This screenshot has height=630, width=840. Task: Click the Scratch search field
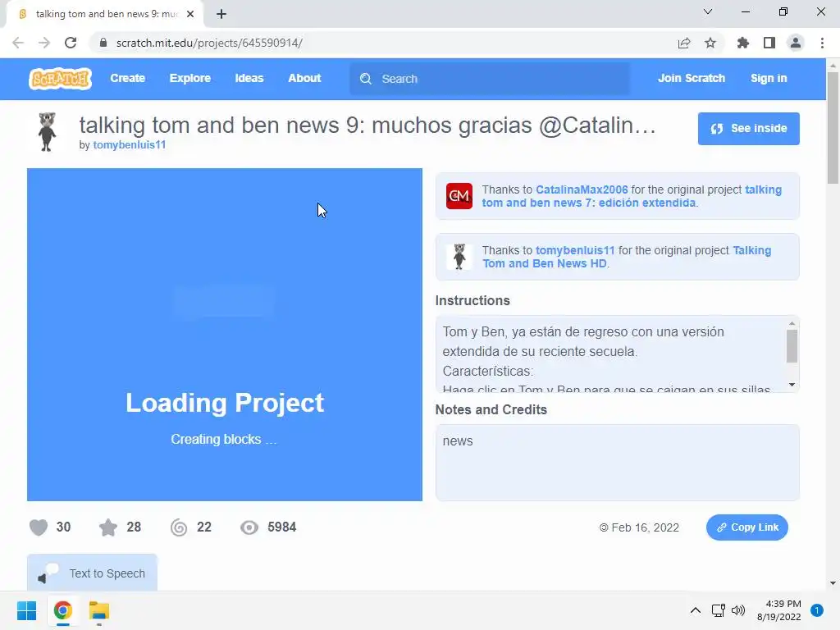pos(490,79)
